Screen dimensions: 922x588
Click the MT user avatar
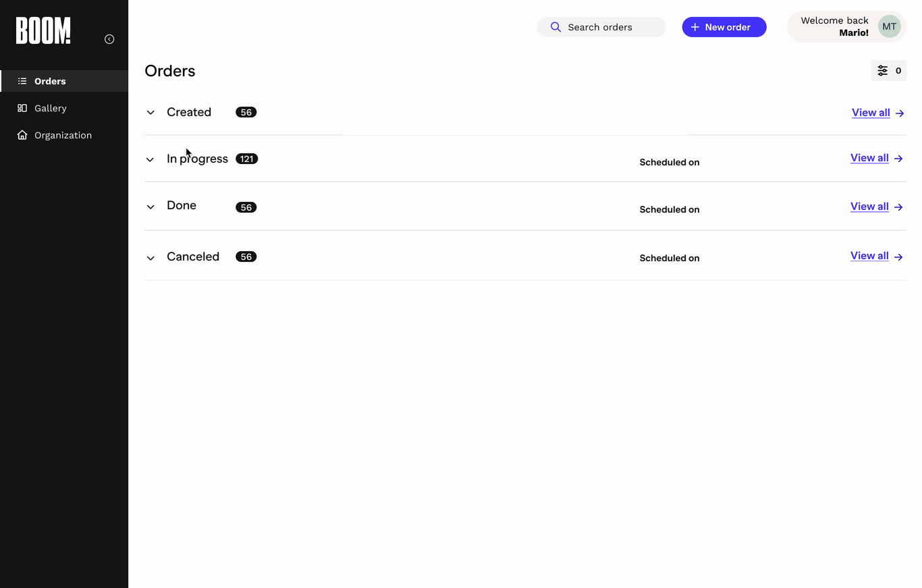click(x=889, y=27)
